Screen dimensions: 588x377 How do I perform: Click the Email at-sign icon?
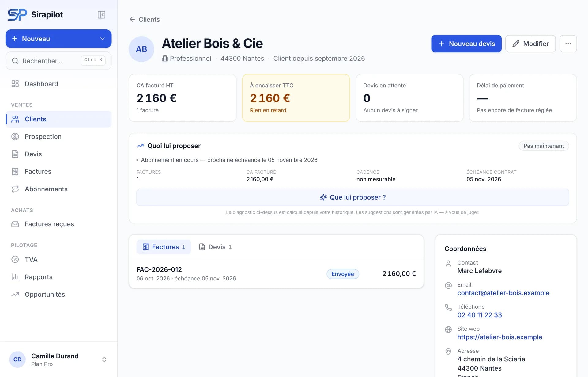(x=448, y=285)
